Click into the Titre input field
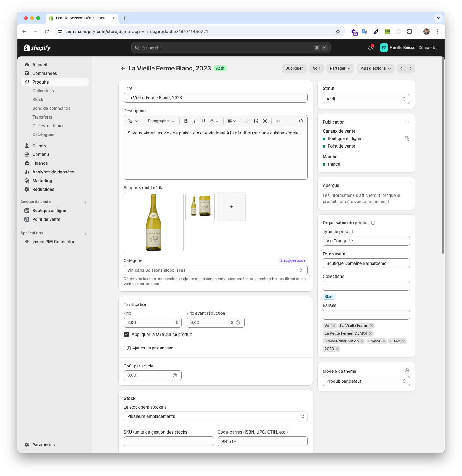Screen dimensions: 462x476 pos(216,98)
